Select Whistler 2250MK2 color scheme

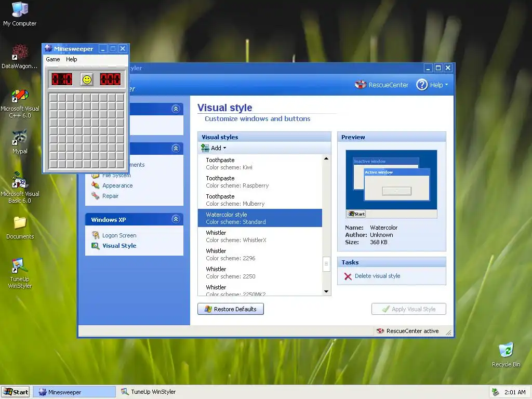(260, 289)
